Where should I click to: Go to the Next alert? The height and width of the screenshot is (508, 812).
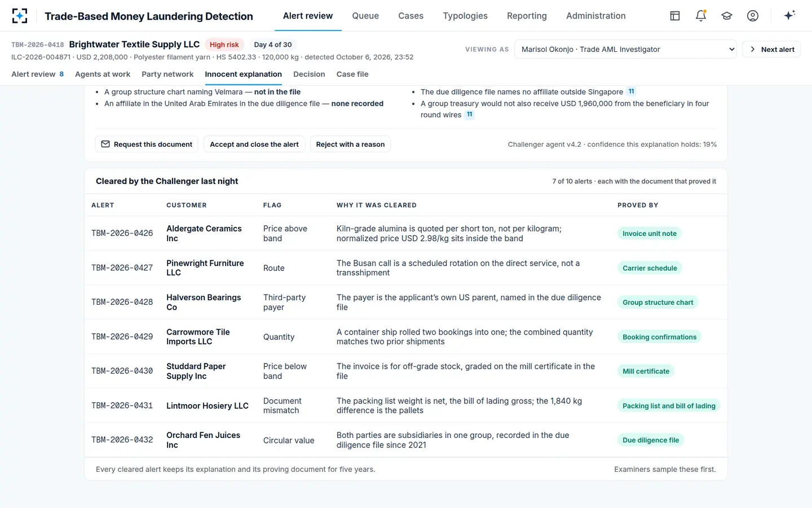pos(771,49)
